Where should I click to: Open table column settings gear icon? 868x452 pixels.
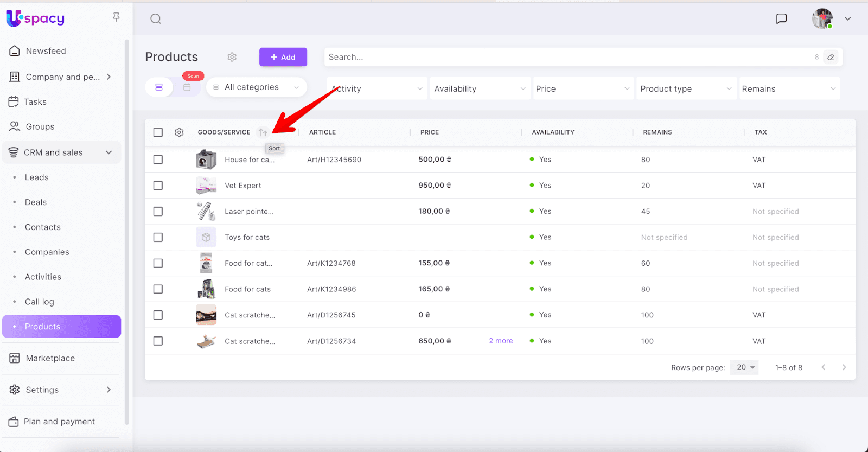179,132
